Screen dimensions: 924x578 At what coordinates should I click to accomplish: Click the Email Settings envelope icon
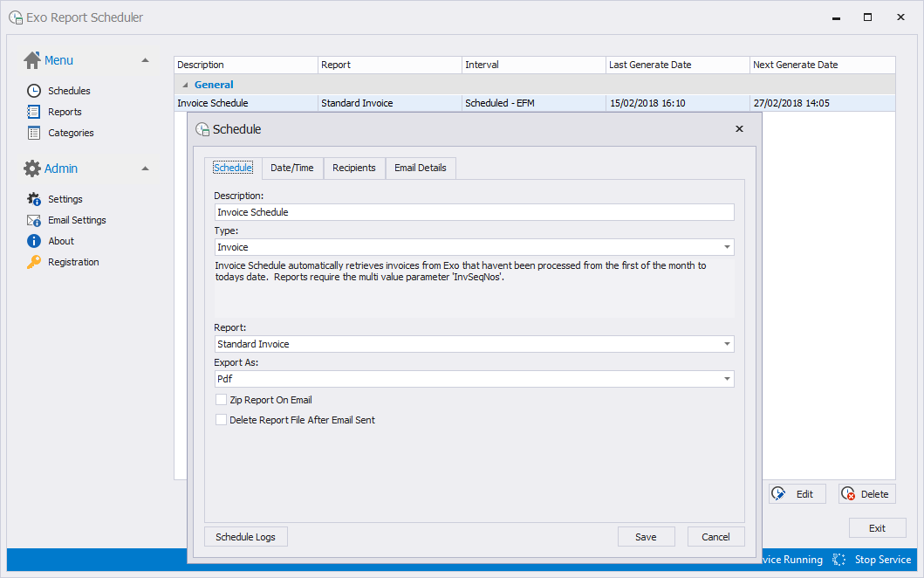tap(34, 220)
